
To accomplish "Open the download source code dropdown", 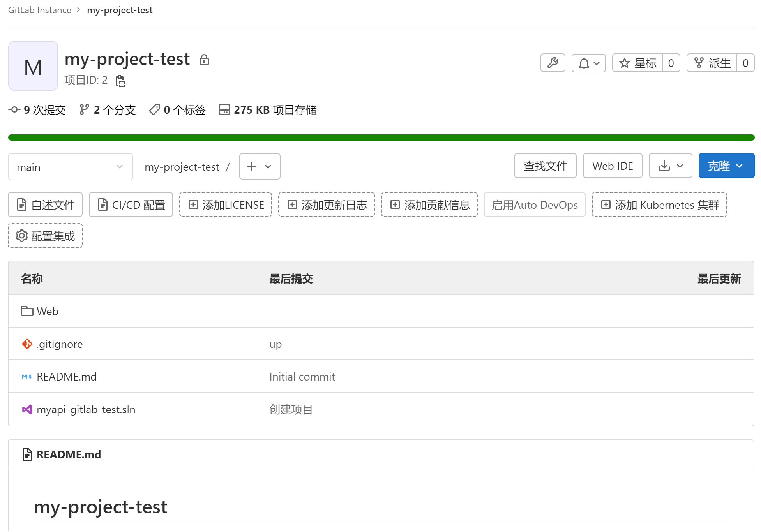I will 670,166.
